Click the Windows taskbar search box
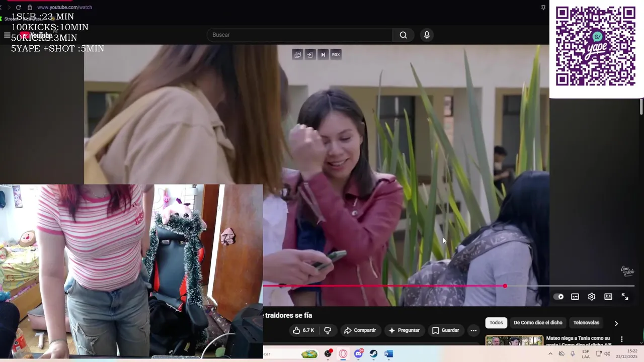Image resolution: width=644 pixels, height=362 pixels. pos(290,354)
